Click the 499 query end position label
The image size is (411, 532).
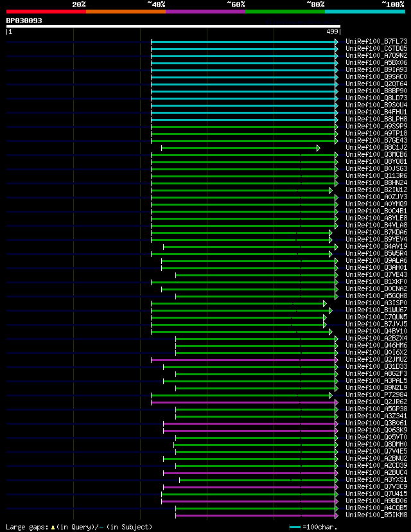click(x=332, y=31)
